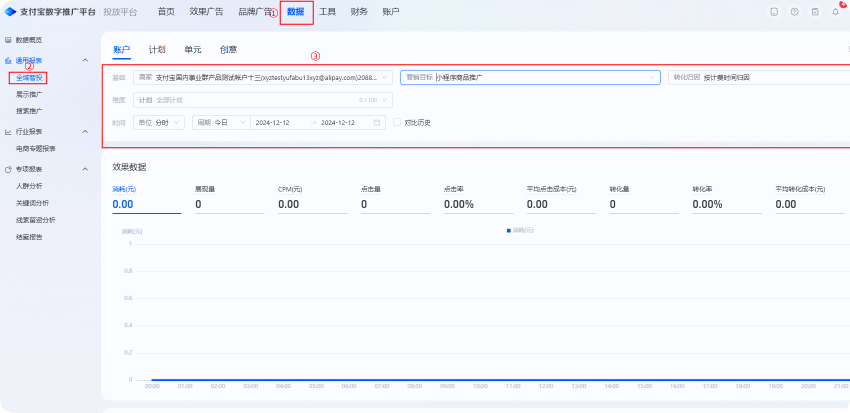Viewport: 850px width, 413px height.
Task: Open the 营销目标 dropdown
Action: click(x=530, y=78)
